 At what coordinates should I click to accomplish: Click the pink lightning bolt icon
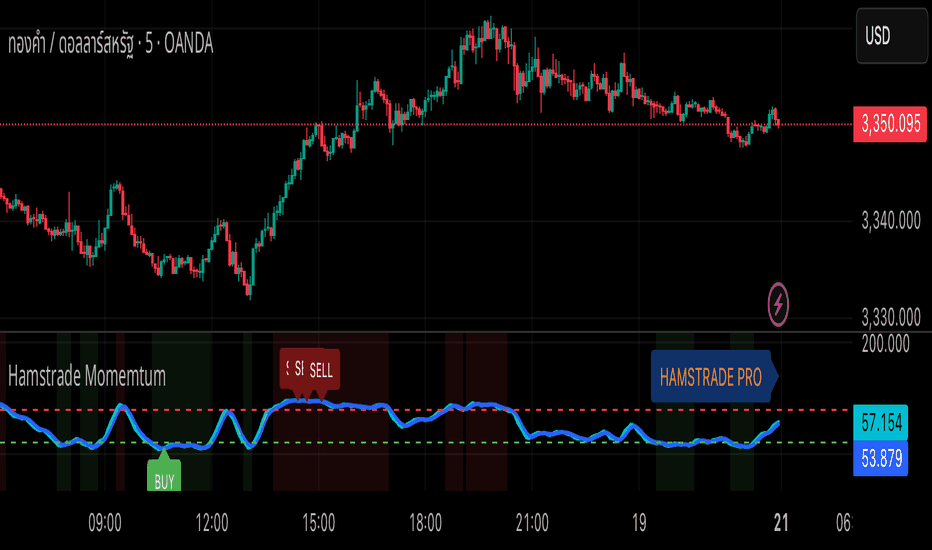778,304
